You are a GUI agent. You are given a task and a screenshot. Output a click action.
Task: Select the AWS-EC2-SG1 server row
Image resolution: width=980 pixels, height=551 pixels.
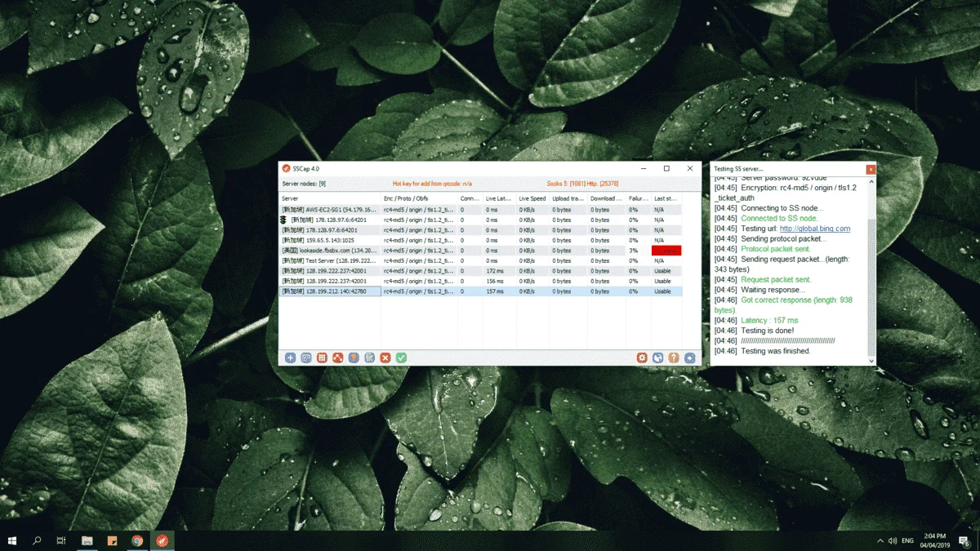point(480,210)
